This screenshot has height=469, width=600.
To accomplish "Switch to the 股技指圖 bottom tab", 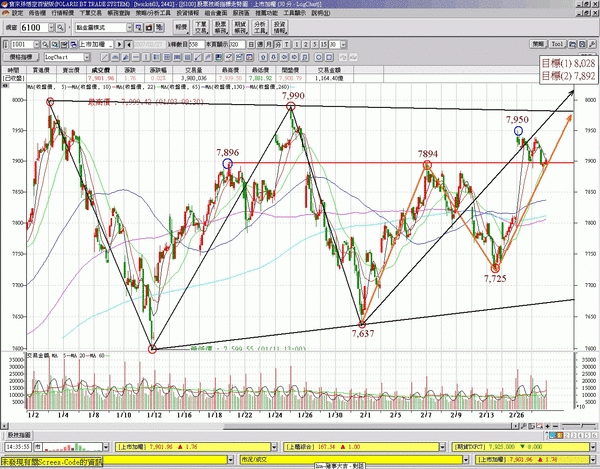I will [x=19, y=435].
